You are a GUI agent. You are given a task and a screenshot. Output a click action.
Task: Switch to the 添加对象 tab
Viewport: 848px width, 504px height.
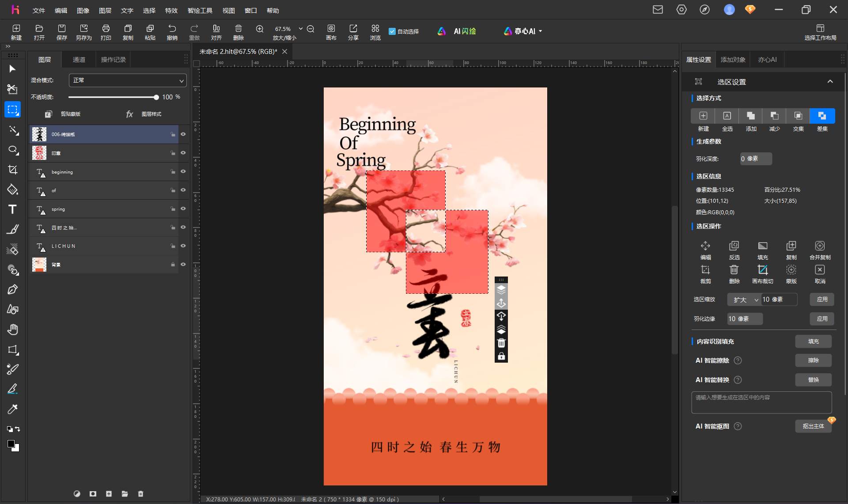click(x=733, y=60)
